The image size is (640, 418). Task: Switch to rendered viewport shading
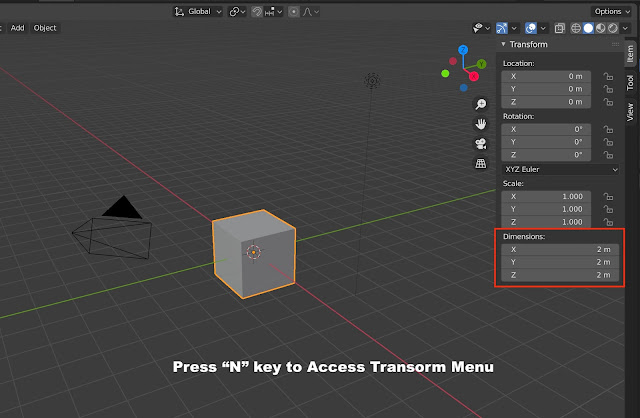coord(613,28)
